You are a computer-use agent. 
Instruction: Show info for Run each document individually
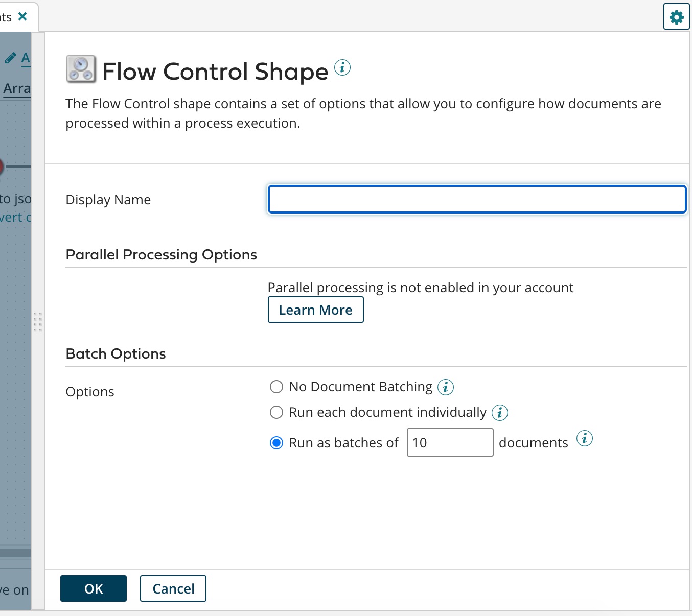pos(500,412)
